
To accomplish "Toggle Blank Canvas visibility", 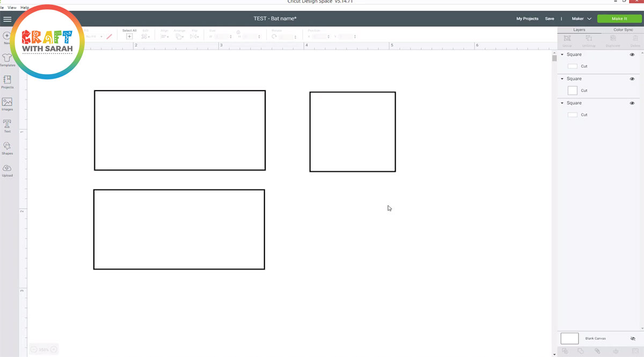I will 633,339.
